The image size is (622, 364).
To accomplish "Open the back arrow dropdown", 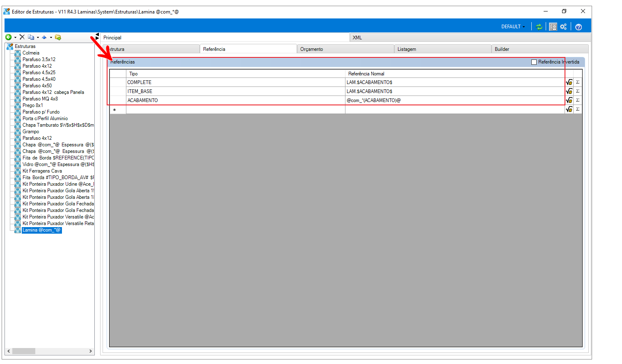I will [15, 38].
